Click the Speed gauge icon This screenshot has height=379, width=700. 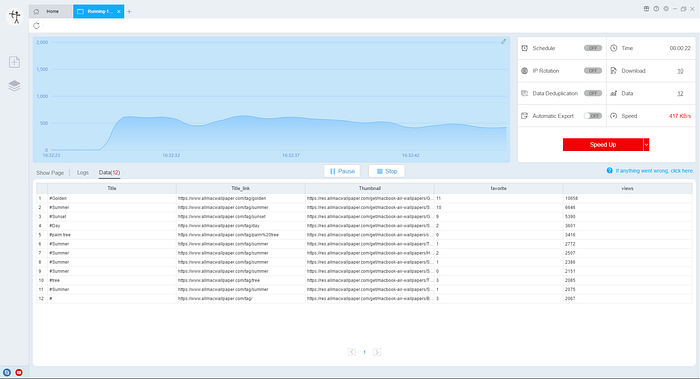coord(614,116)
